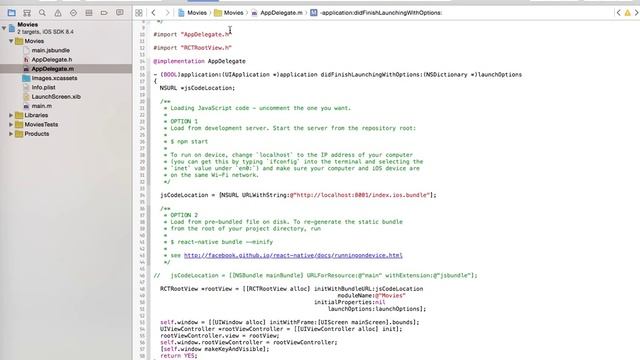
Task: Open the Breakpoint navigator icon
Action: 104,13
